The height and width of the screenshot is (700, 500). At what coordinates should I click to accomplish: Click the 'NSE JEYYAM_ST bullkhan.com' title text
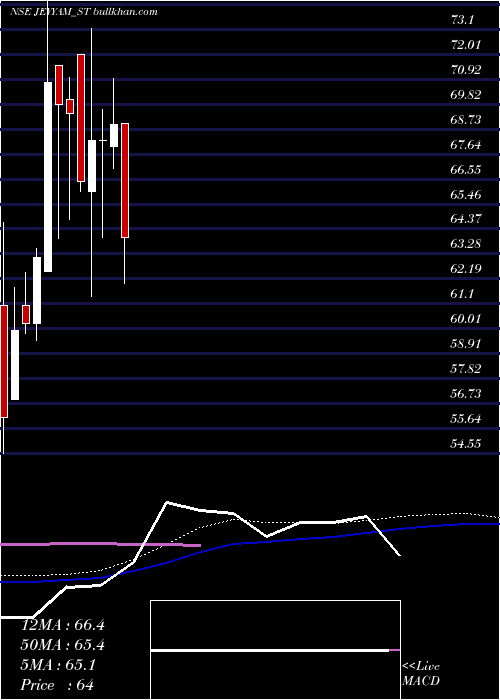click(x=83, y=12)
